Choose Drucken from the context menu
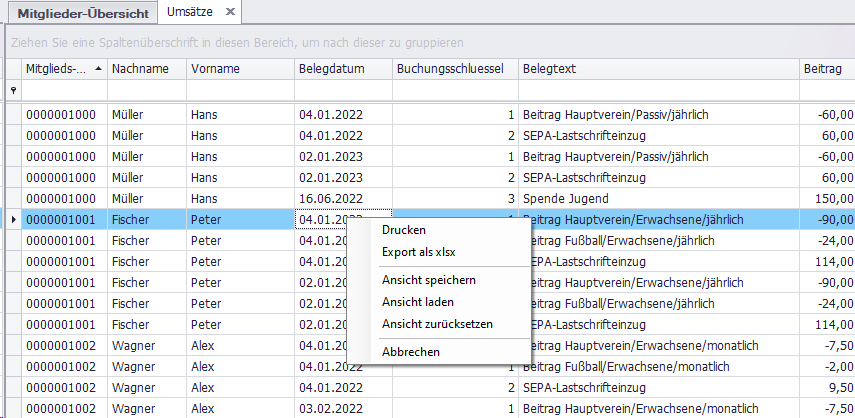This screenshot has width=855, height=418. tap(404, 230)
